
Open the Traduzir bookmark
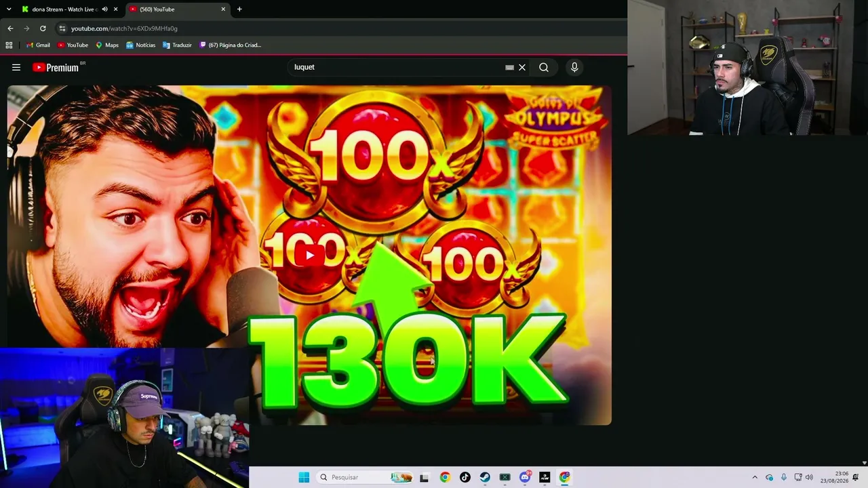tap(177, 45)
